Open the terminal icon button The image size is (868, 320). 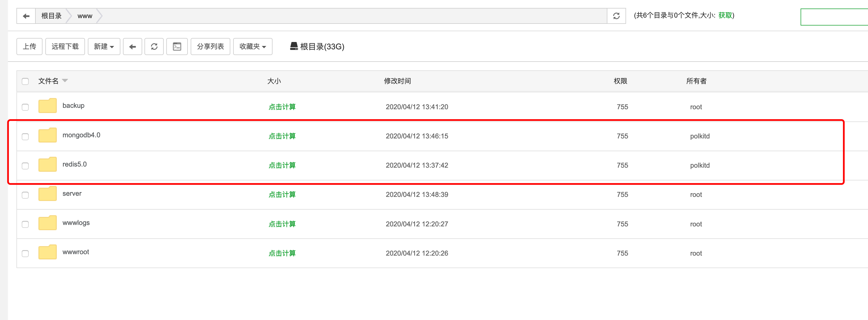point(177,47)
